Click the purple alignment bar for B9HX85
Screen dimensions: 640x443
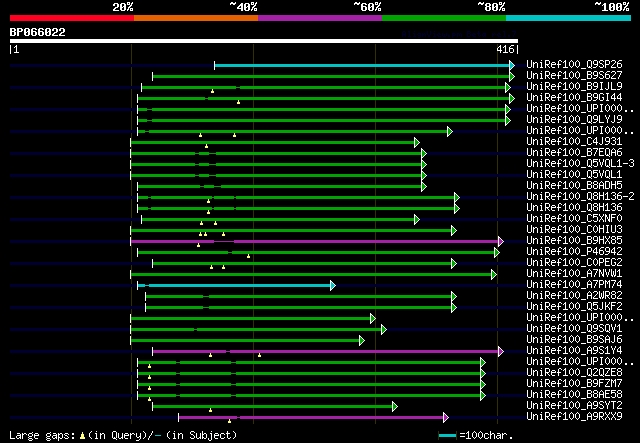coord(315,242)
